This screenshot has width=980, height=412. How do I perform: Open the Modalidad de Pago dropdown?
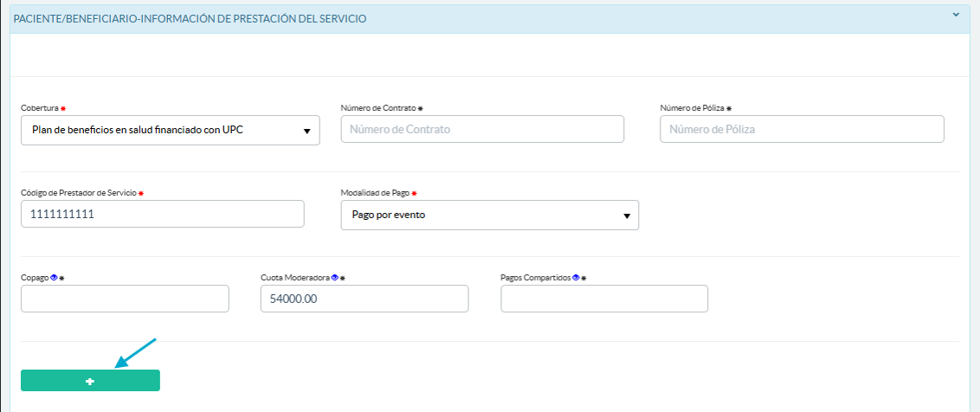[489, 216]
